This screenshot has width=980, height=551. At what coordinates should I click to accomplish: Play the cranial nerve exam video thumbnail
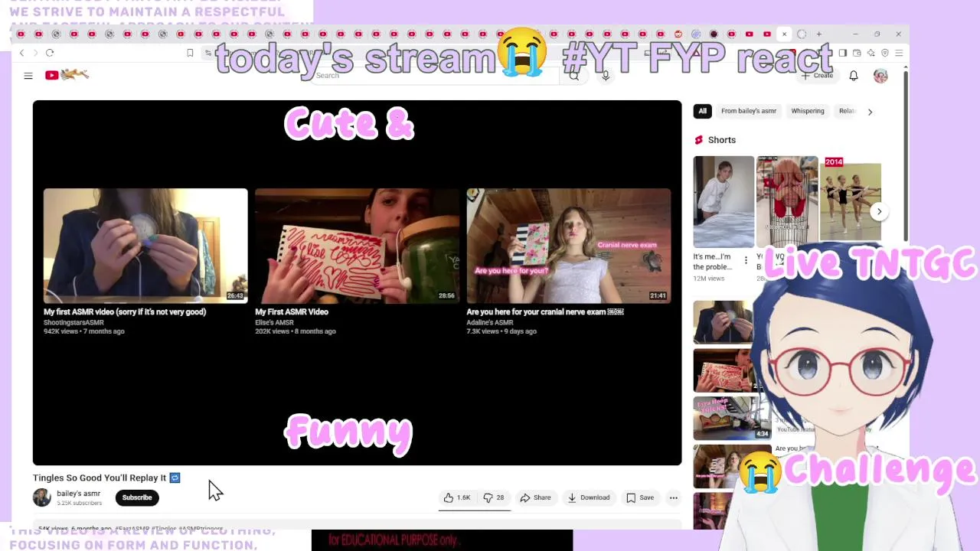pos(569,246)
